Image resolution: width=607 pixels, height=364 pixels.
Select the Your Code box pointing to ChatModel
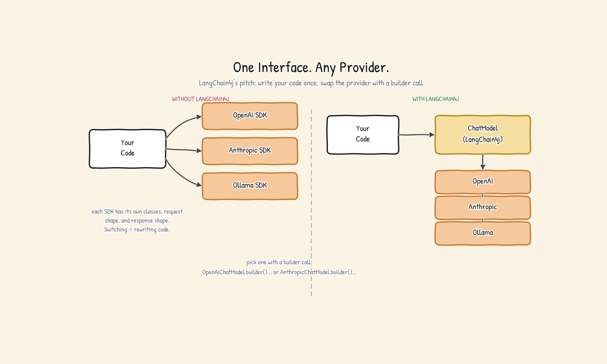coord(363,135)
